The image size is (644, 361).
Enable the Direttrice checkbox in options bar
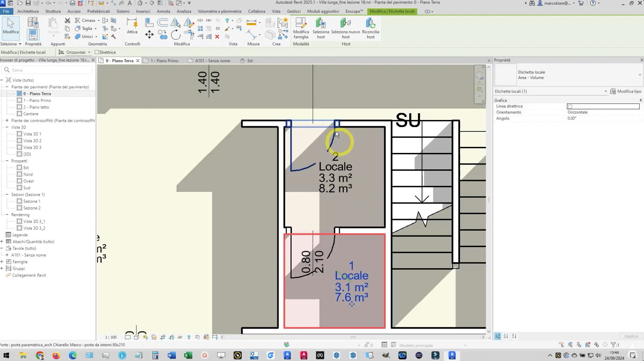pos(97,52)
